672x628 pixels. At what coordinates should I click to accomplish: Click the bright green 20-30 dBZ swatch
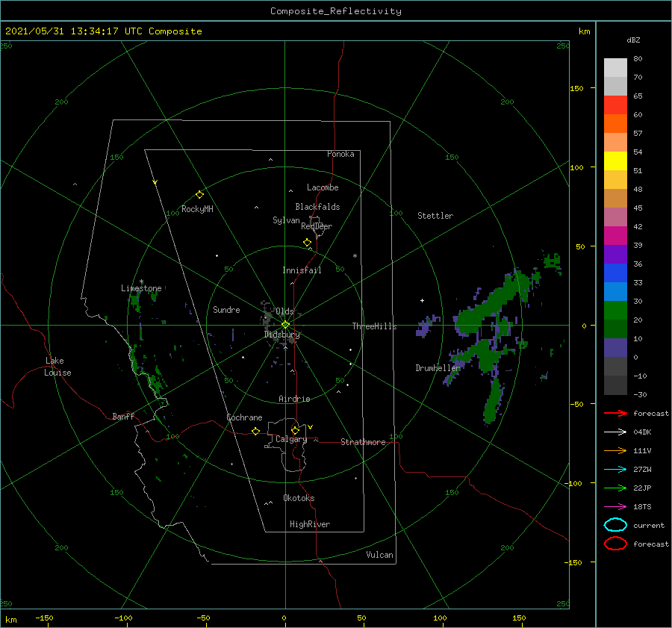coord(615,311)
